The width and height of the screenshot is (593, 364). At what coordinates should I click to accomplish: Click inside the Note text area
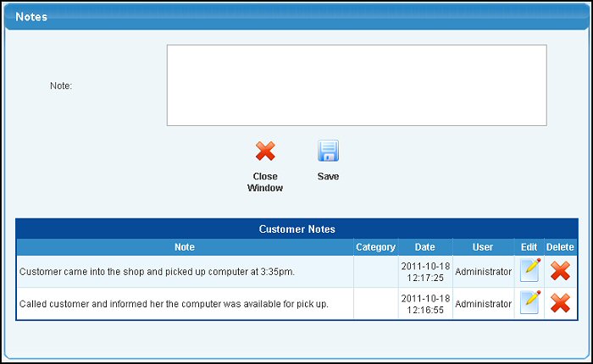tap(357, 85)
